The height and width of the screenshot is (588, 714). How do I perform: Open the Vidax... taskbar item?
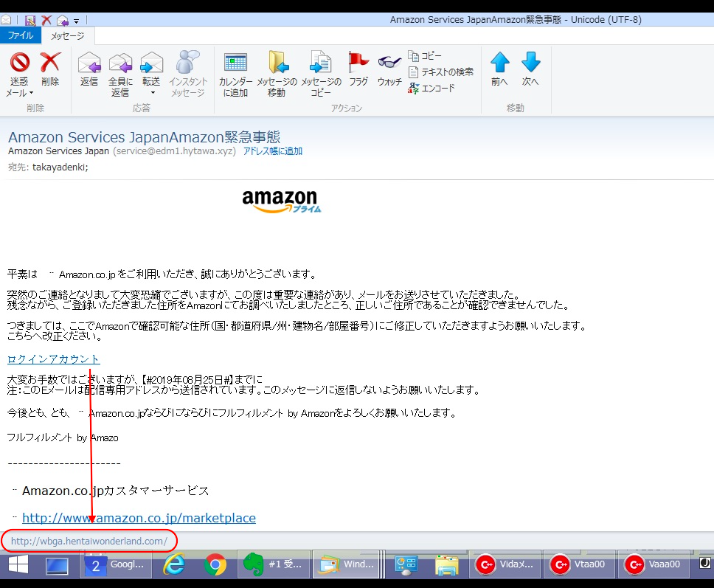(x=505, y=564)
